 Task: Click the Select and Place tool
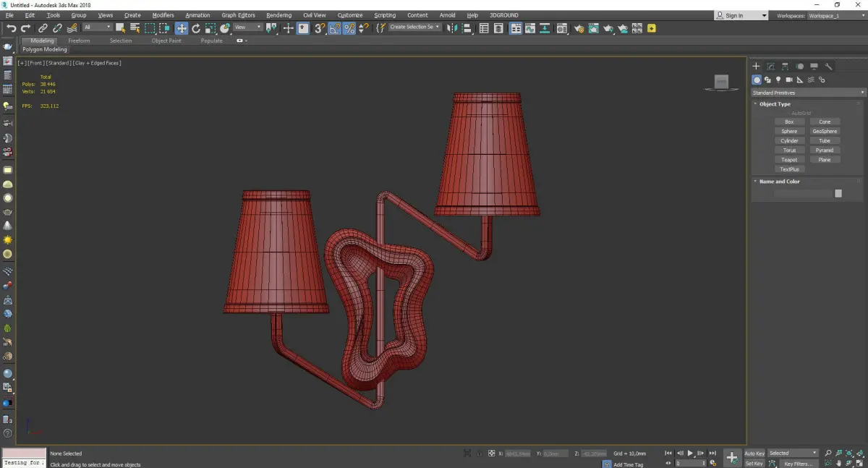[x=225, y=28]
